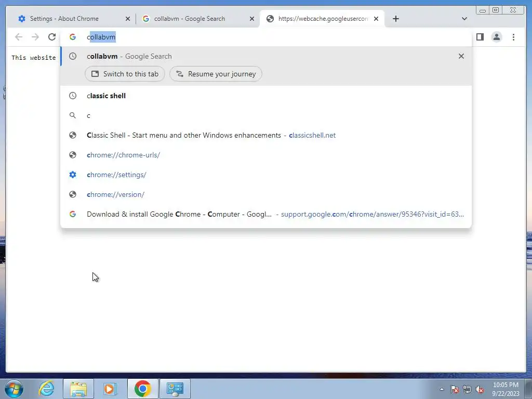Launch Internet Explorer from taskbar
The image size is (532, 399).
(x=46, y=389)
